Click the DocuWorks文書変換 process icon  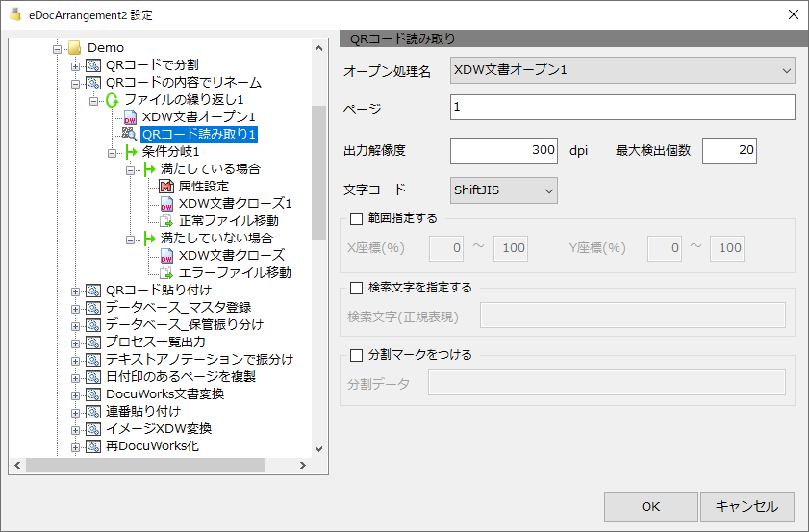(x=93, y=394)
